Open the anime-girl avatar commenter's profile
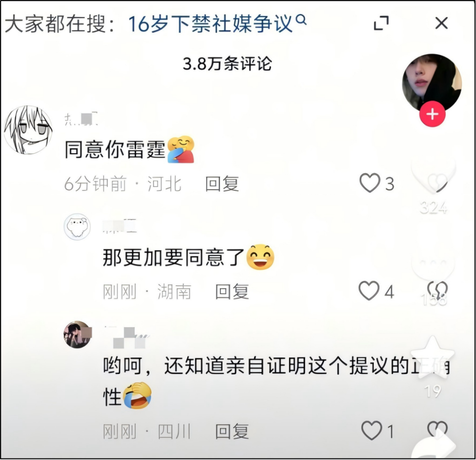The image size is (476, 460). pos(28,130)
